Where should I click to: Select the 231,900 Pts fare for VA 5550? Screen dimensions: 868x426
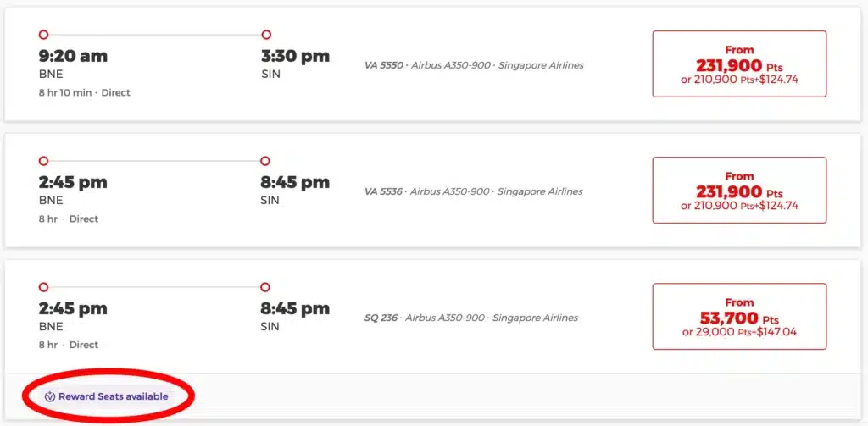(x=738, y=64)
